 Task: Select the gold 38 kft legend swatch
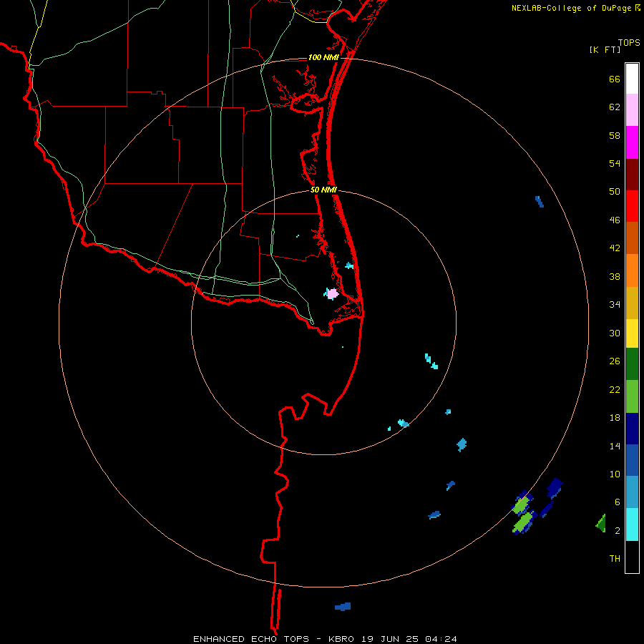click(x=632, y=303)
